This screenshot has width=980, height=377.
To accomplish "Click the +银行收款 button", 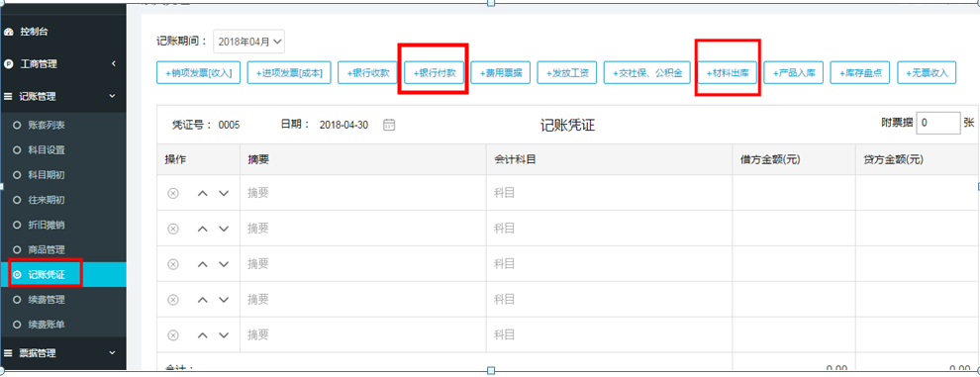I will coord(367,72).
